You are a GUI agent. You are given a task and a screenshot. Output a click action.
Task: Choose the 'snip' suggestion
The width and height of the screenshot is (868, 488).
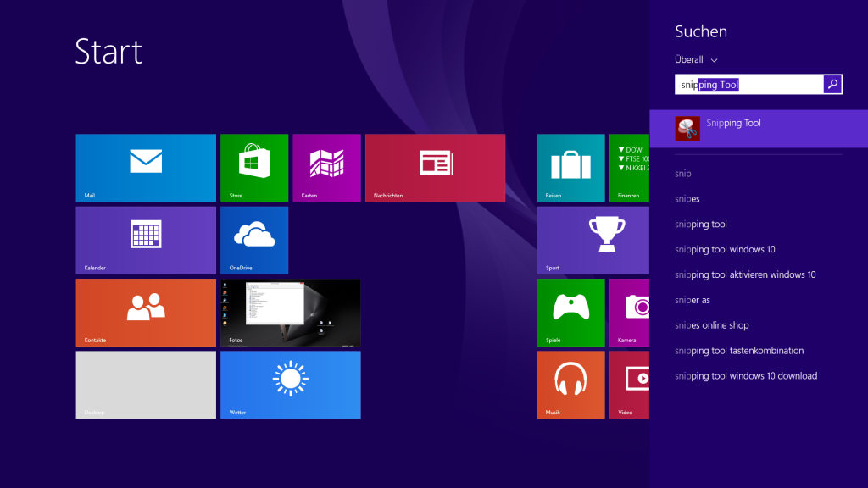pos(683,174)
